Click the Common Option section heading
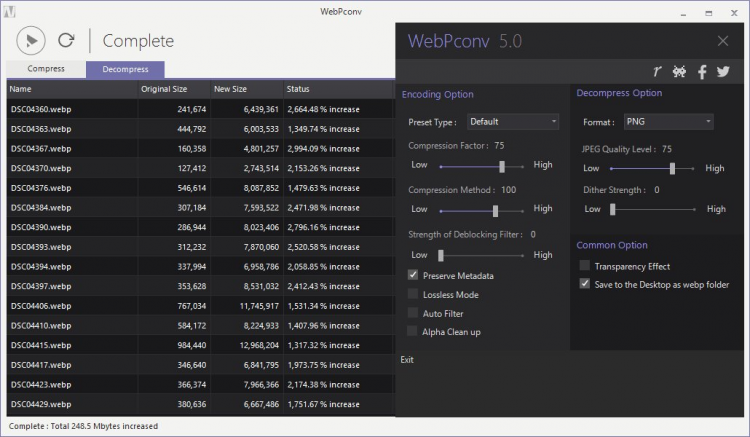750x437 pixels. pyautogui.click(x=612, y=245)
